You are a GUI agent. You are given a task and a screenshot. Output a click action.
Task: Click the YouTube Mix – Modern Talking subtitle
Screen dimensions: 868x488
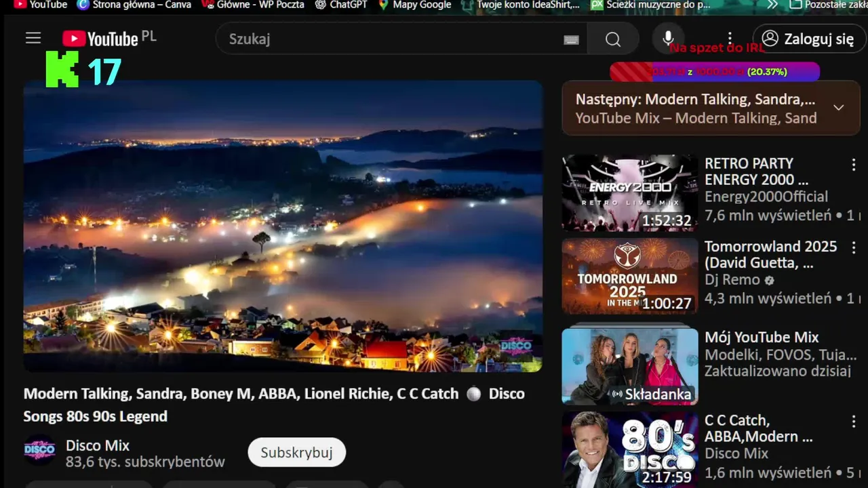(696, 118)
